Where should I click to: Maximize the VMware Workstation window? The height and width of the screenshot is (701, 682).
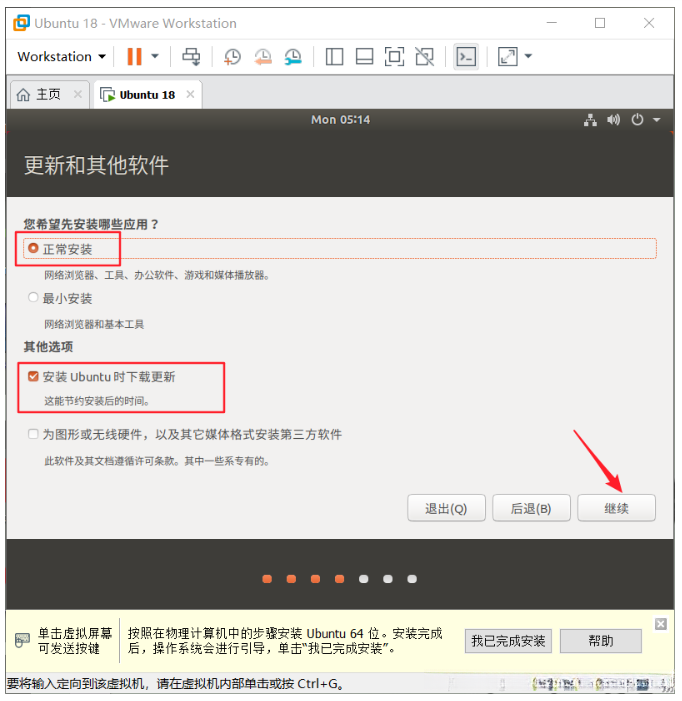coord(600,22)
